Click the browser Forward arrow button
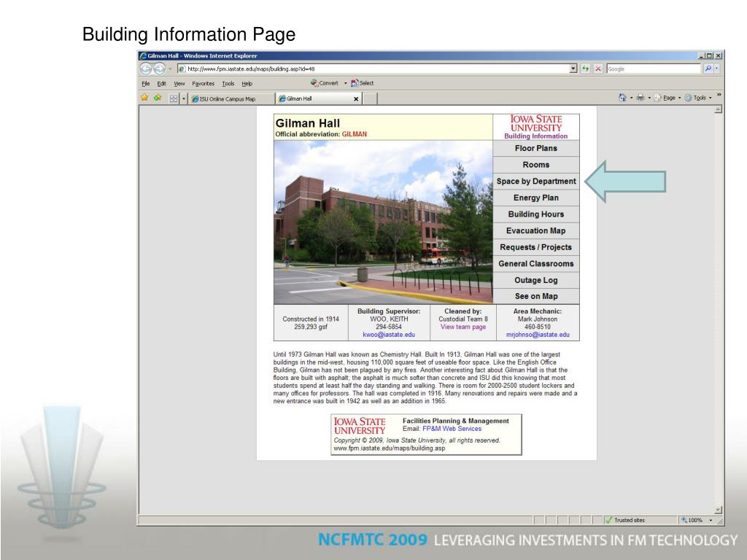The image size is (747, 560). [x=160, y=69]
